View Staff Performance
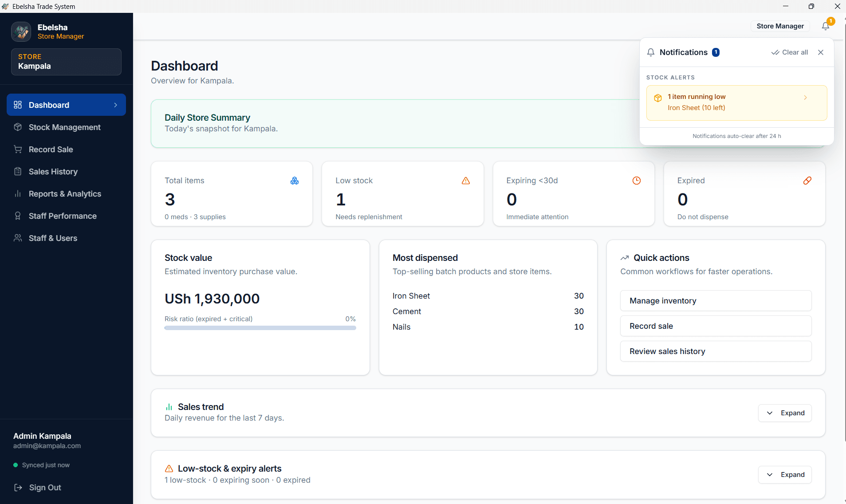This screenshot has width=846, height=504. [x=66, y=216]
